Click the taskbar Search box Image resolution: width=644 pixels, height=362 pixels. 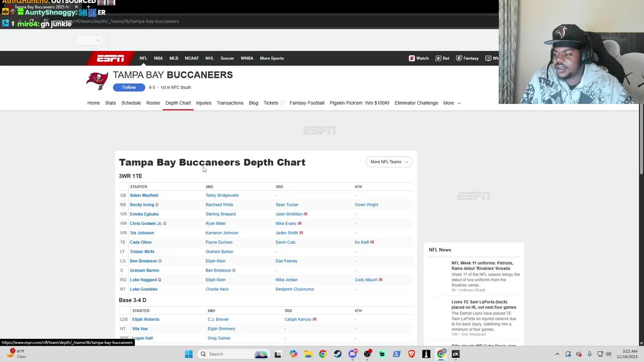coord(233,354)
